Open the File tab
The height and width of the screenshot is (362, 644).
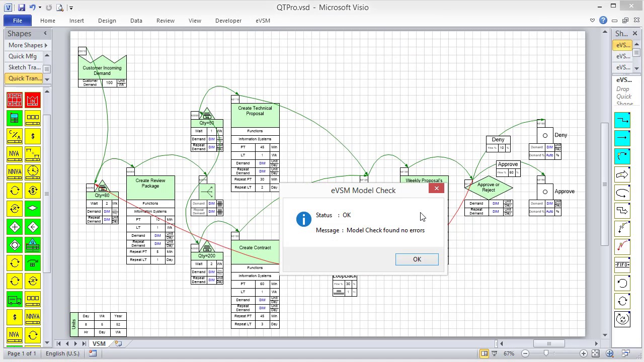(x=18, y=21)
